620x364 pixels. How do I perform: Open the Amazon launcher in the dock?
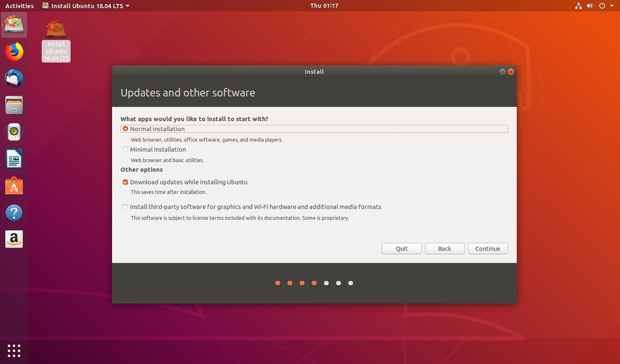pyautogui.click(x=14, y=239)
